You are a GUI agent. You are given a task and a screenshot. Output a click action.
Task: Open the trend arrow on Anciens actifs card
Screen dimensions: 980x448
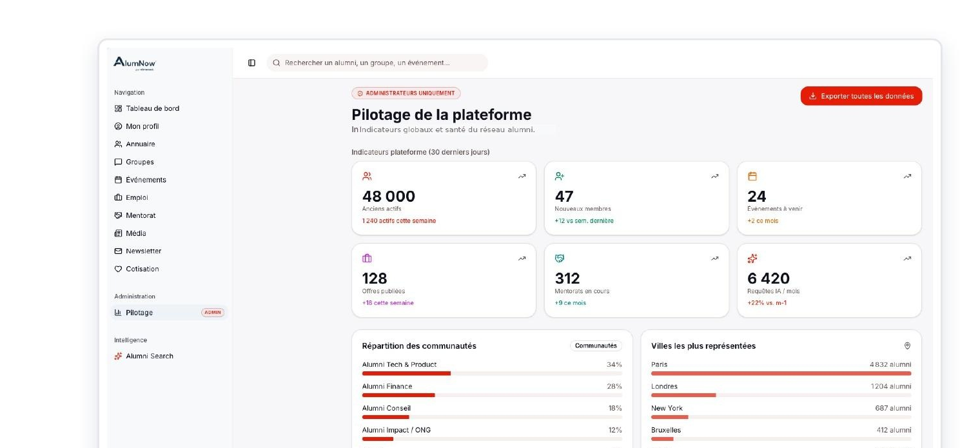tap(522, 176)
